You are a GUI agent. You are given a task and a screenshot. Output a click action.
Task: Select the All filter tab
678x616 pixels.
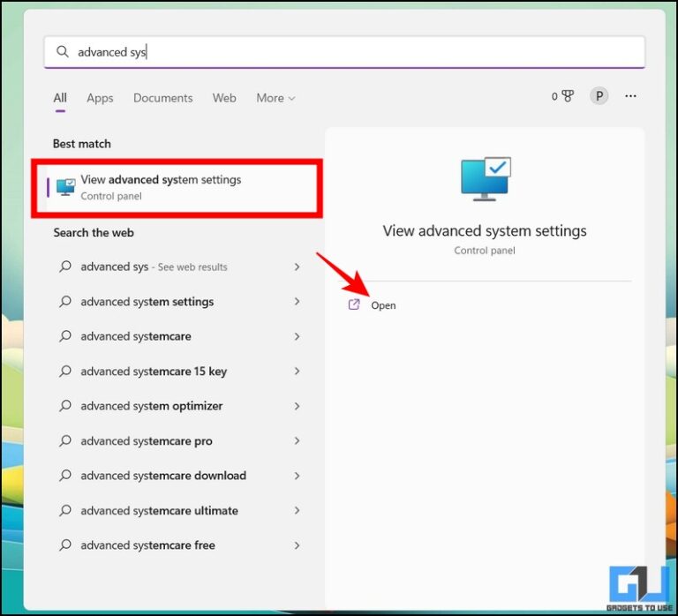click(x=60, y=98)
